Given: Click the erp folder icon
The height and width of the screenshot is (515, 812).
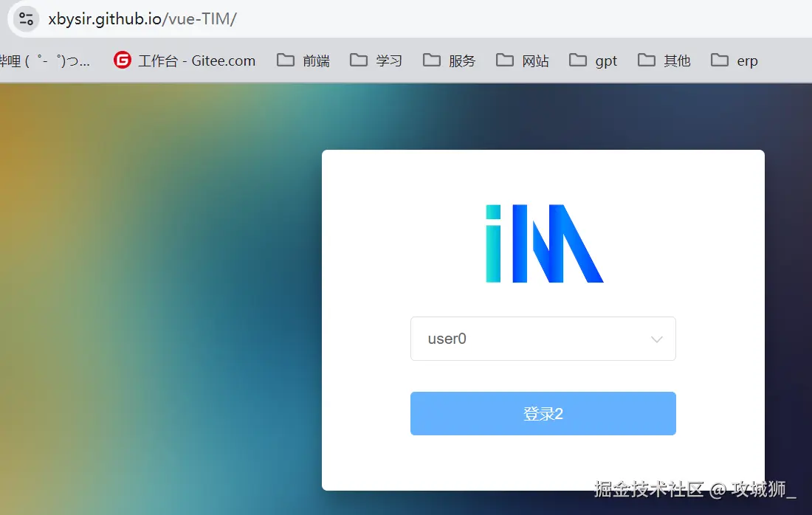Looking at the screenshot, I should pos(718,61).
